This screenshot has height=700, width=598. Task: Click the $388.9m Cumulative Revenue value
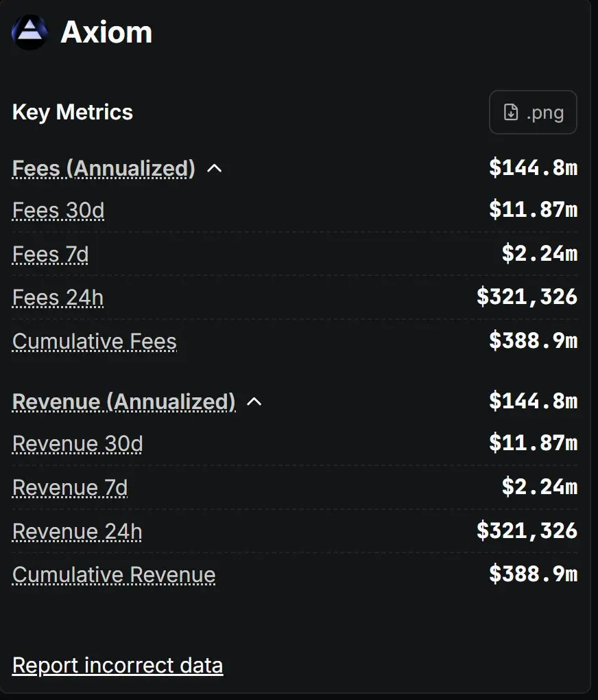(533, 574)
